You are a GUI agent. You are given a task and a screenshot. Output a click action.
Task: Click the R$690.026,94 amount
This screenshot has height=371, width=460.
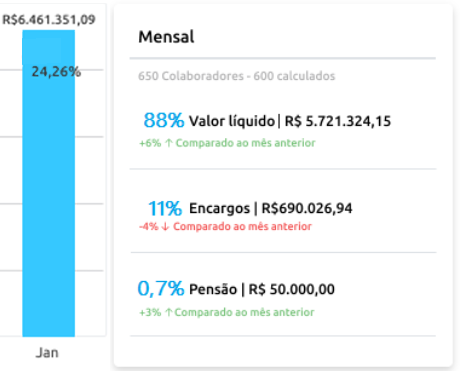[307, 208]
